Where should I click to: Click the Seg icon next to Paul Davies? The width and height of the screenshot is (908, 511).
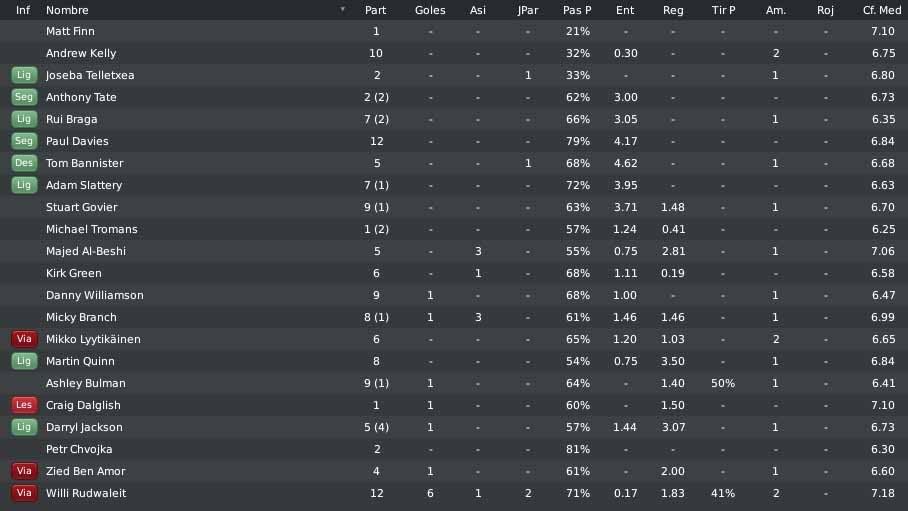[24, 141]
